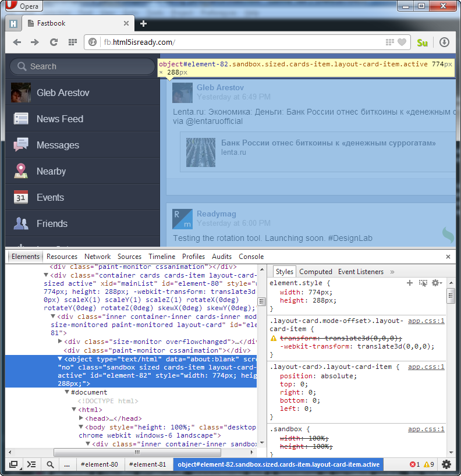This screenshot has width=461, height=476.
Task: Switch to Elements tab in DevTools
Action: (26, 257)
